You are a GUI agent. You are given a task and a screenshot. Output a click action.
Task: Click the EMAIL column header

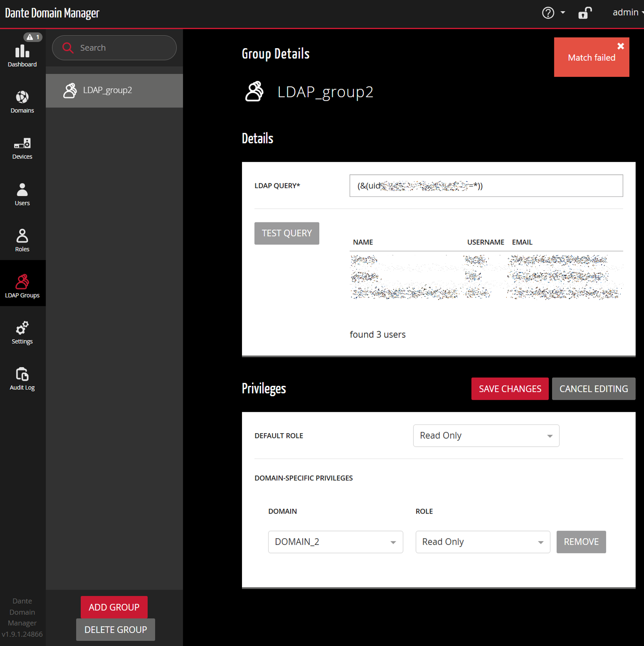pyautogui.click(x=522, y=242)
